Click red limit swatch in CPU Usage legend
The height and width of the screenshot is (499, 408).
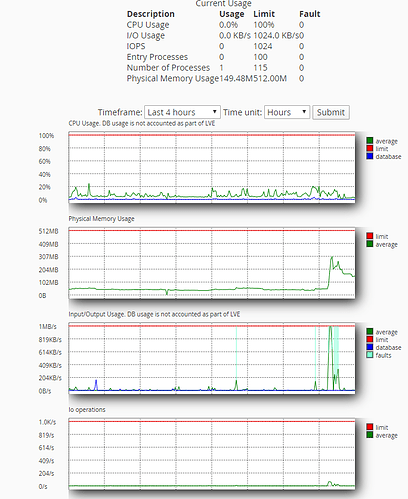click(369, 148)
